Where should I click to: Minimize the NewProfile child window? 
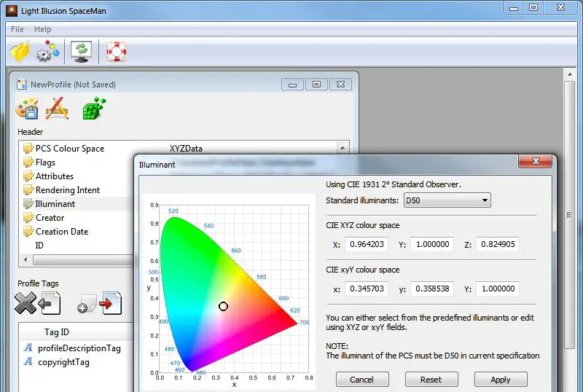(x=293, y=85)
